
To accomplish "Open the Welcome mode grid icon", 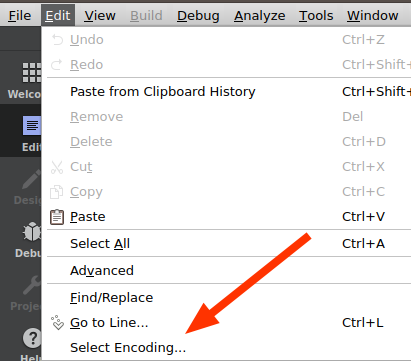I will pyautogui.click(x=32, y=72).
